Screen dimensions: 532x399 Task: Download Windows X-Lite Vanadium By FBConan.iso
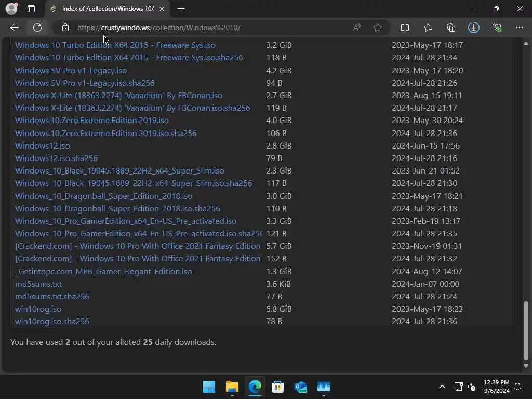click(x=119, y=96)
